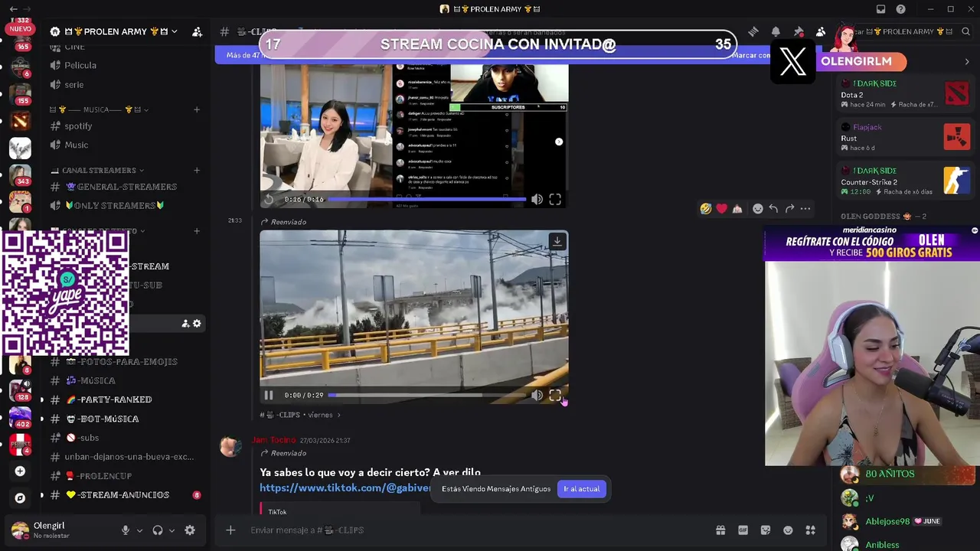
Task: Open settings gear for the selected channel
Action: pos(197,324)
